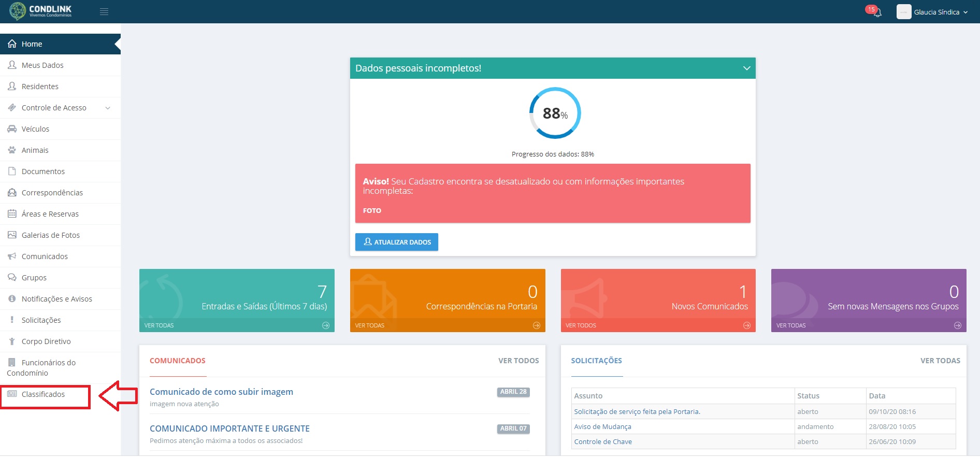Open VER TODAS on Entradas e Saídas card
980x457 pixels.
click(x=159, y=325)
